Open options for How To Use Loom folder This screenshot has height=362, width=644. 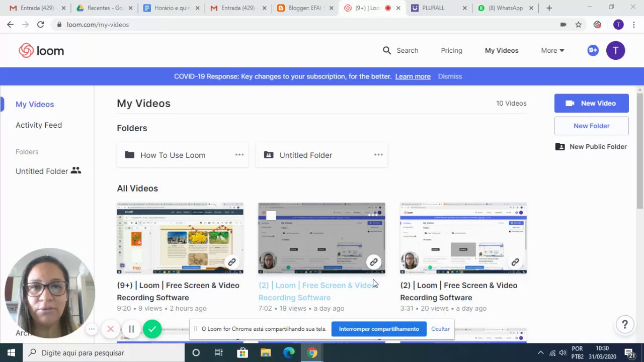239,155
